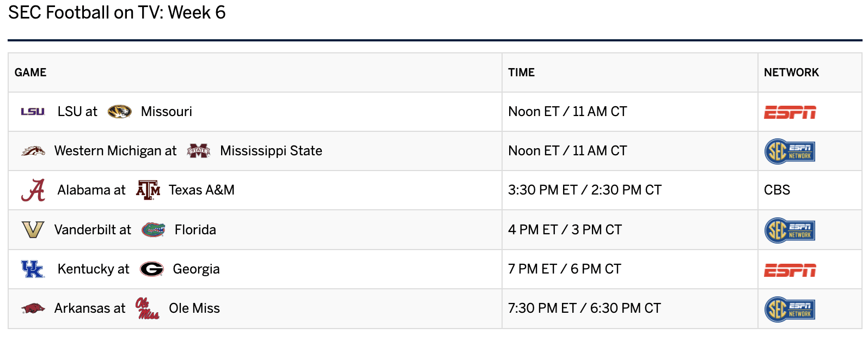
Task: Click the Kentucky UK logo
Action: tap(33, 269)
